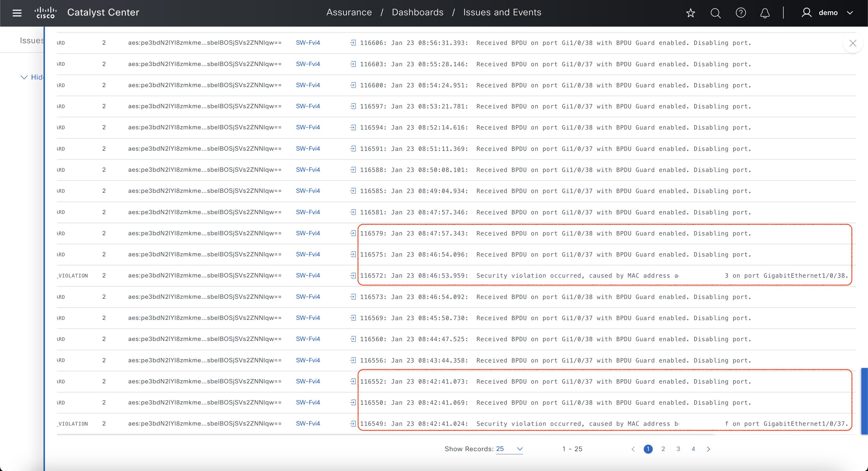Click the VIOLATION type cell in 116572 row
The image size is (868, 471).
(x=72, y=276)
